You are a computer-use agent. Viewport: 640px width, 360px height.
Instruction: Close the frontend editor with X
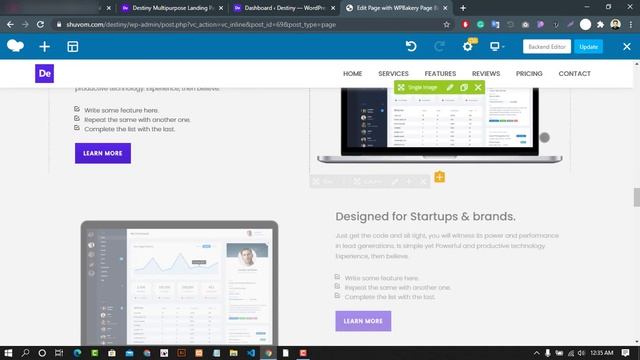coord(627,47)
